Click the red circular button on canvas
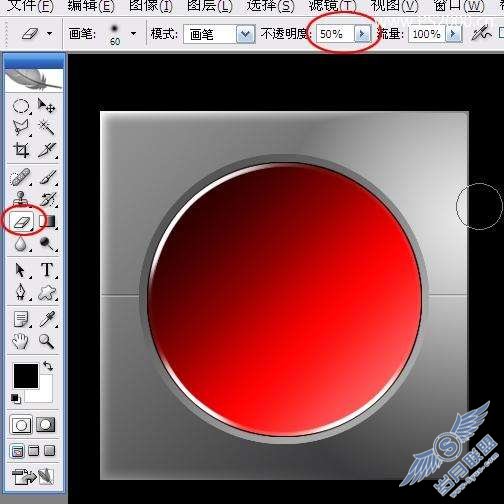 coord(285,299)
